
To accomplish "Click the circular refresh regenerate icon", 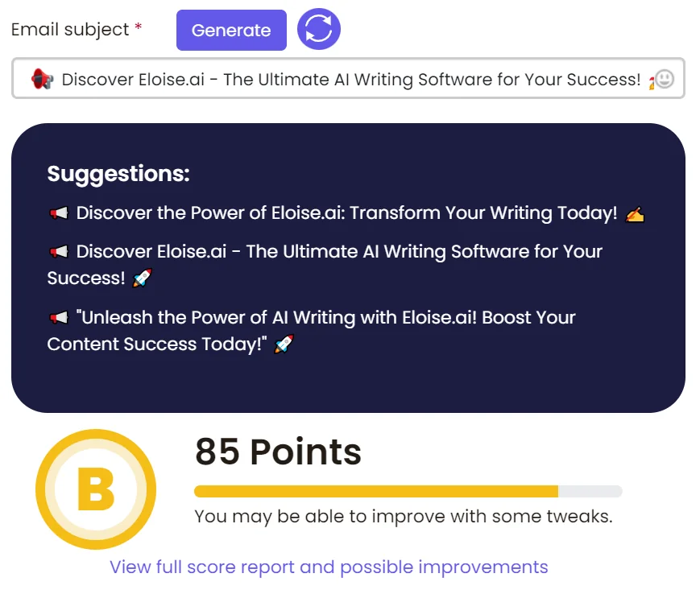I will (318, 30).
